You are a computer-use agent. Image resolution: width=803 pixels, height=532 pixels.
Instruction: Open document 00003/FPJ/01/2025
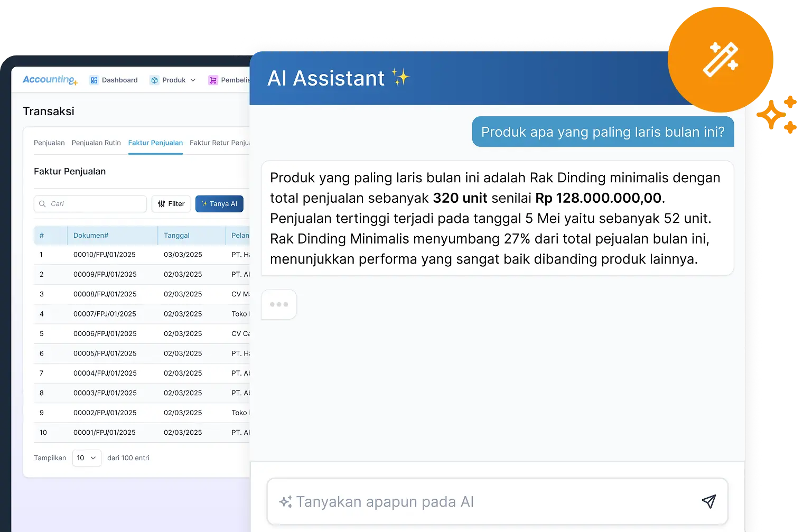coord(105,393)
